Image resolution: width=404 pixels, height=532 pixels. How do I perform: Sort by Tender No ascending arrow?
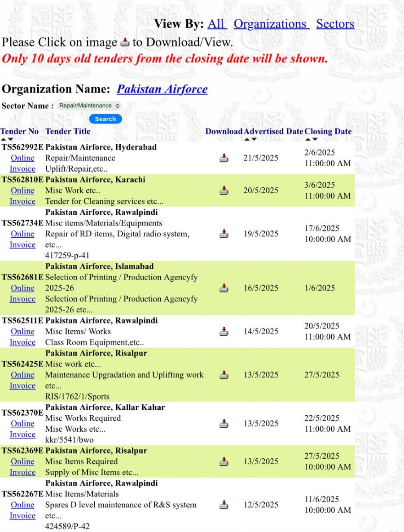pyautogui.click(x=4, y=139)
